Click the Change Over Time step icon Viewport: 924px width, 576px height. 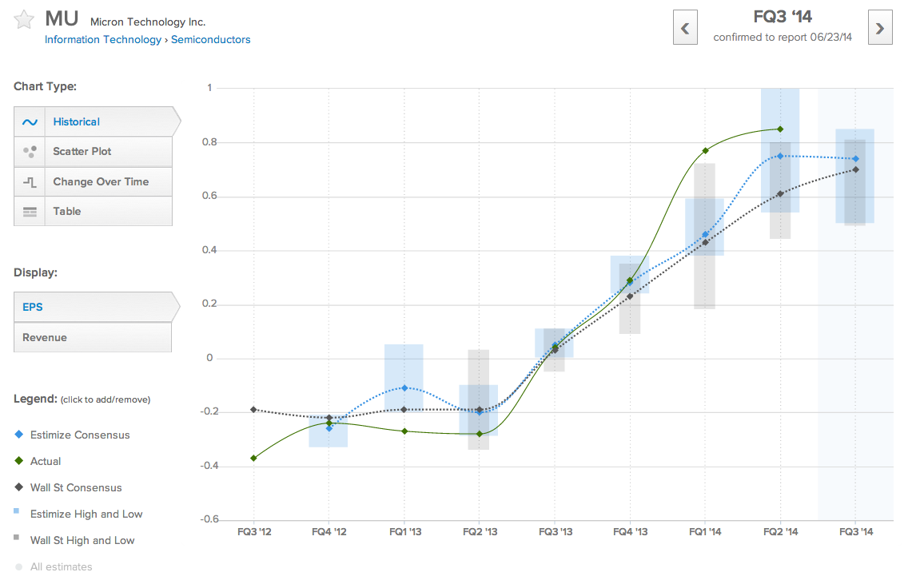point(30,182)
